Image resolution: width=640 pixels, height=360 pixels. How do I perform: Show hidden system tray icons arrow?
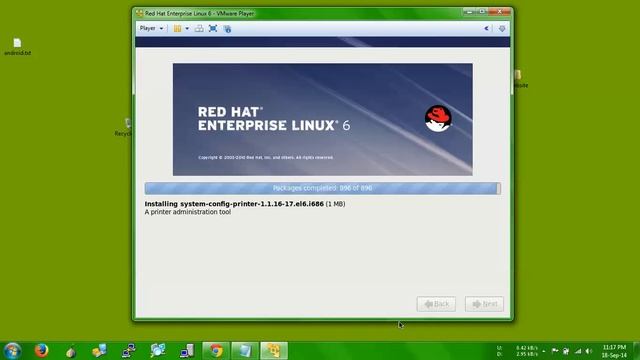pos(544,351)
